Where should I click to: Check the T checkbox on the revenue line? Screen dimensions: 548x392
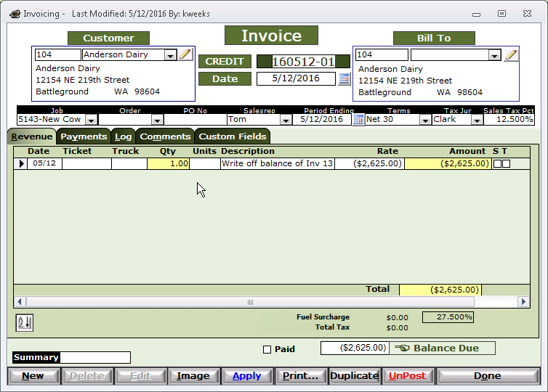[506, 163]
